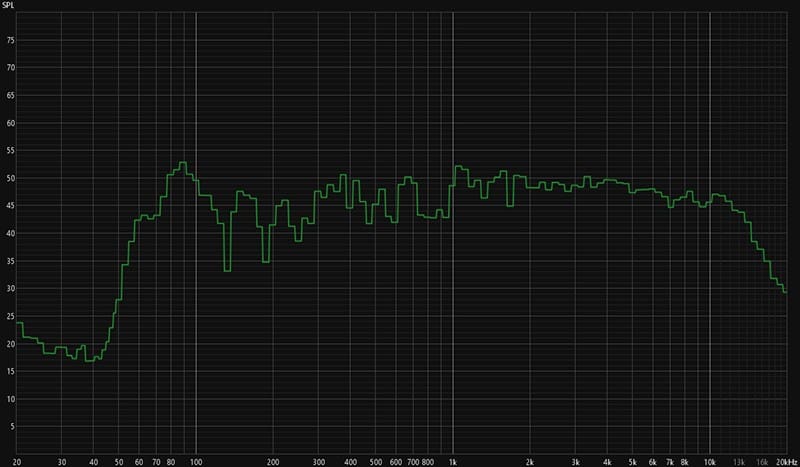
Task: Click the 25 dB axis value
Action: click(x=11, y=316)
